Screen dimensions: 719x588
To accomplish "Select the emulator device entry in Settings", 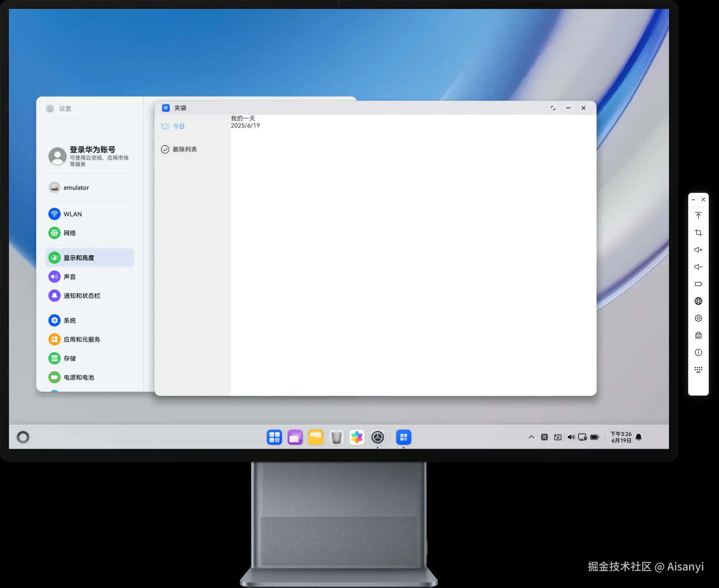I will [x=90, y=187].
